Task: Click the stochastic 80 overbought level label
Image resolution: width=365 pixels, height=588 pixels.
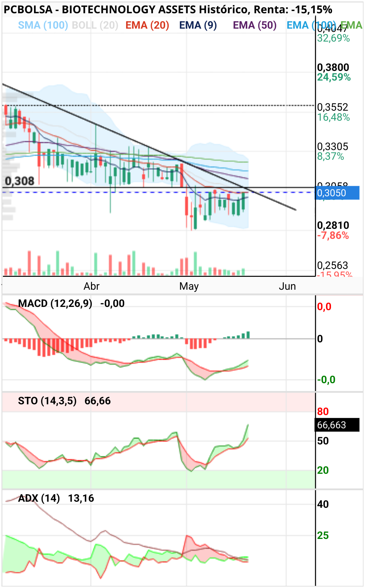Action: pyautogui.click(x=323, y=411)
